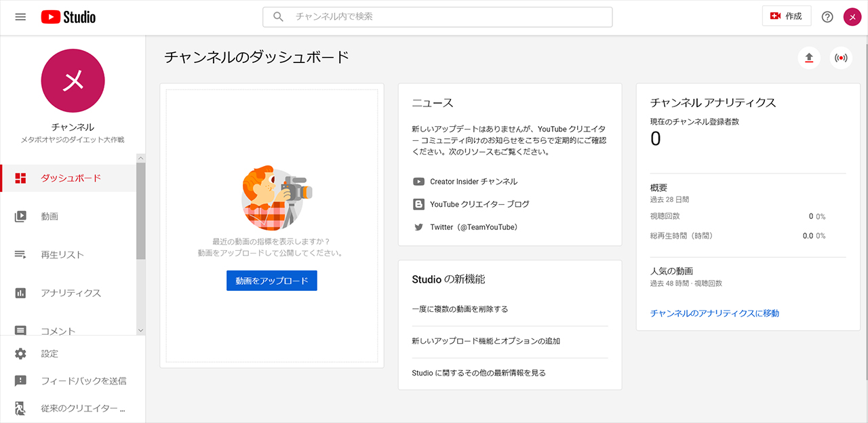Click the 設定 gear icon
Screen dimensions: 868x423
point(20,354)
